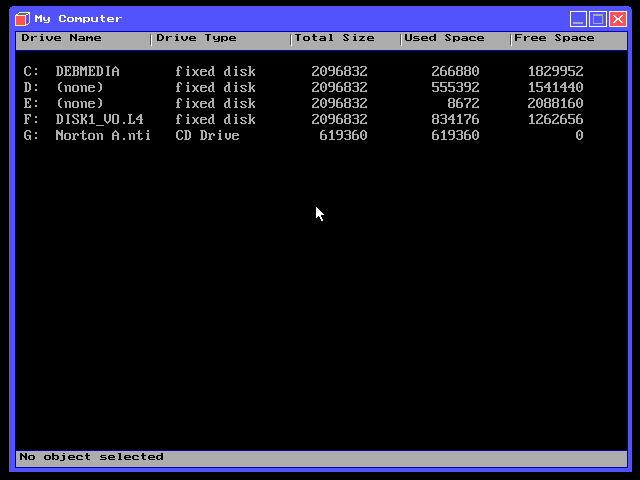Close the My Computer window
640x480 pixels.
(x=618, y=19)
